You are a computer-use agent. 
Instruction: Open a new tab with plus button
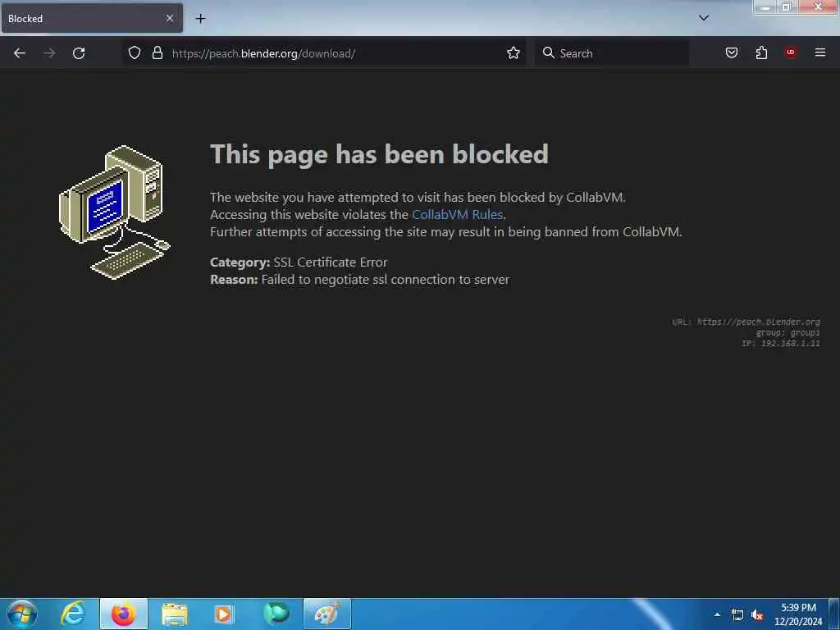point(200,19)
